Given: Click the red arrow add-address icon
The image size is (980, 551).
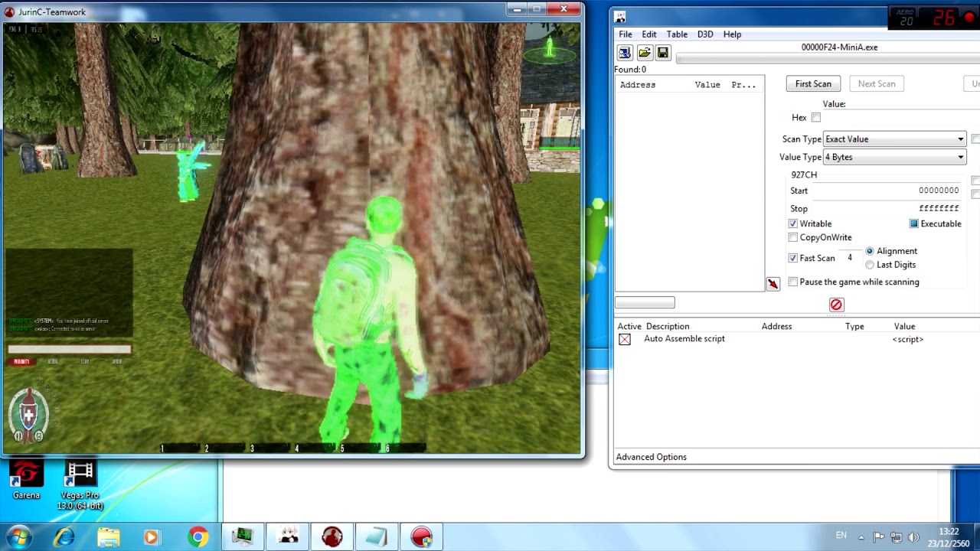Looking at the screenshot, I should (773, 284).
